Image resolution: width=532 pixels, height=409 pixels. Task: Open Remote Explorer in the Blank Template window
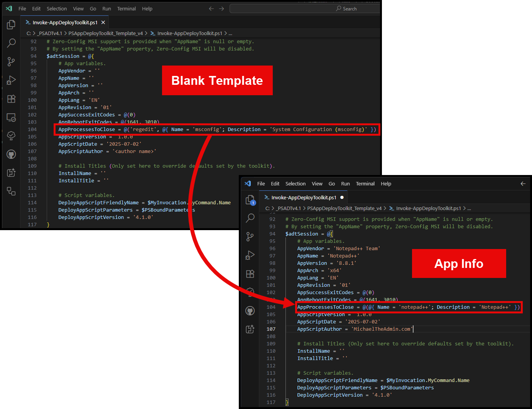coord(11,117)
